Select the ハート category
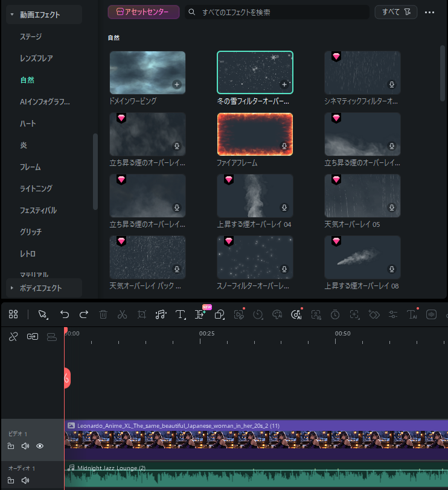 pyautogui.click(x=28, y=124)
